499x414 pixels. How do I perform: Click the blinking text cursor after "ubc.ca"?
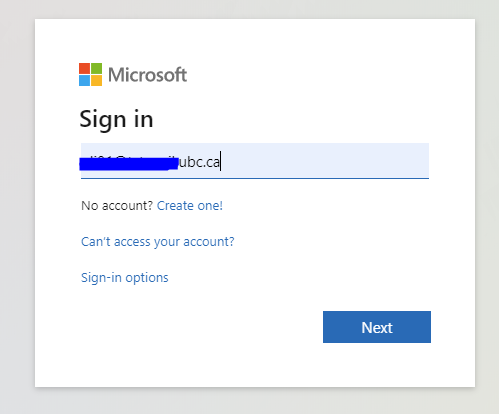click(221, 161)
